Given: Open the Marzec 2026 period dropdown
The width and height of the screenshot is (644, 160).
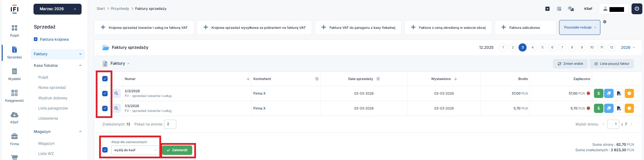Looking at the screenshot, I should pyautogui.click(x=58, y=9).
